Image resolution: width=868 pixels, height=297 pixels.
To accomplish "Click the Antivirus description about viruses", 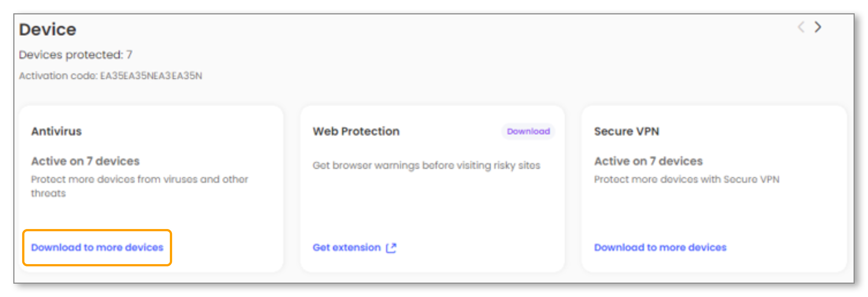I will [139, 180].
